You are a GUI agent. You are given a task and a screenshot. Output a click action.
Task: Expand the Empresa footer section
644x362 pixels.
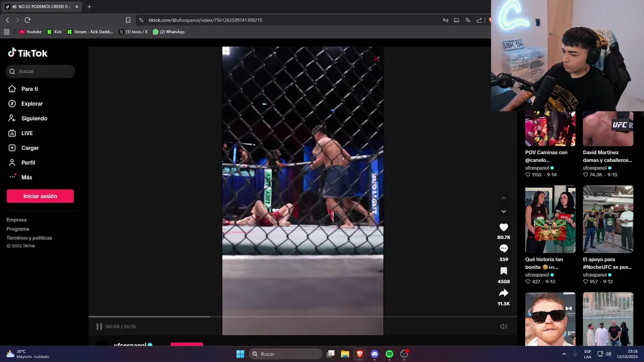coord(17,220)
